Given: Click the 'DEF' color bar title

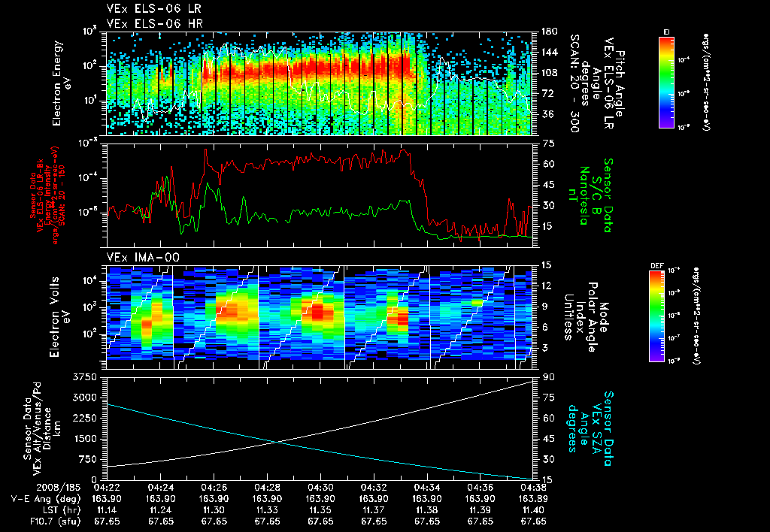Looking at the screenshot, I should click(x=657, y=266).
